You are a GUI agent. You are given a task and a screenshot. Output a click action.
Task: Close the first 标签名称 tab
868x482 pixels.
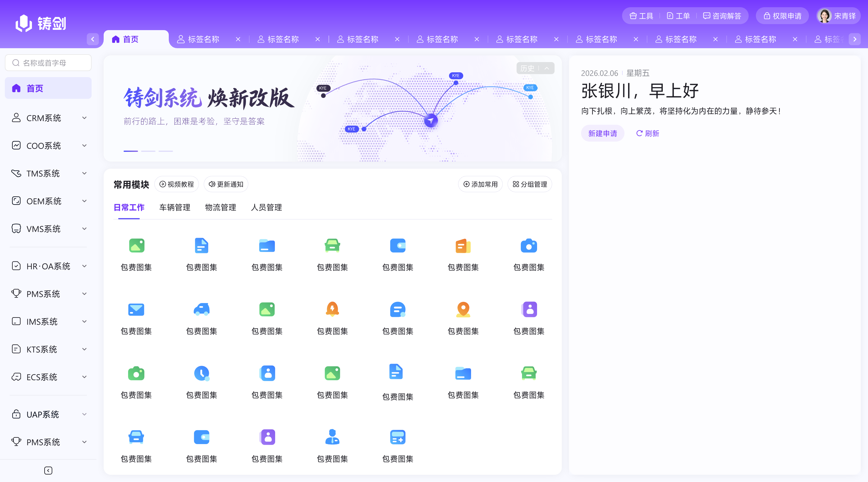(x=238, y=39)
